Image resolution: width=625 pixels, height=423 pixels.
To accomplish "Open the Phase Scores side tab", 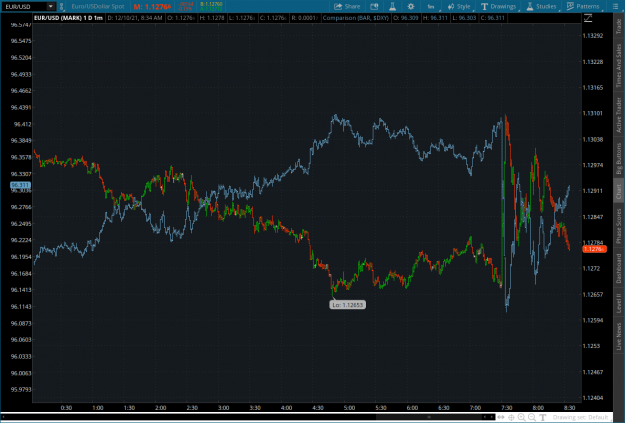I will tap(619, 226).
